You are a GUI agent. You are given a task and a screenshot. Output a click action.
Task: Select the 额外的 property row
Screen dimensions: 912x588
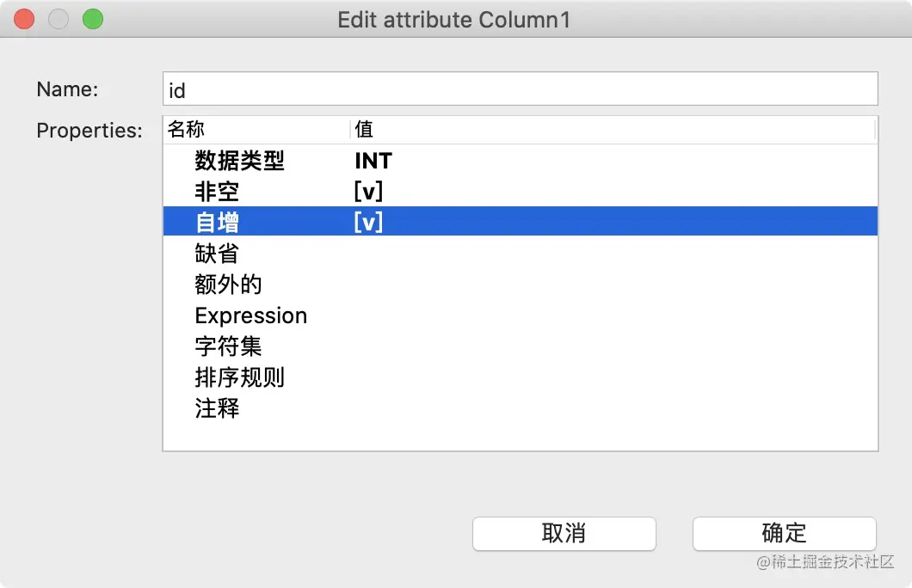pos(520,285)
